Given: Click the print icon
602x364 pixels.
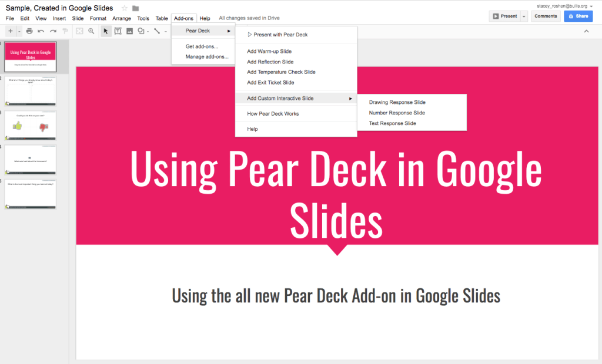Looking at the screenshot, I should (x=29, y=31).
